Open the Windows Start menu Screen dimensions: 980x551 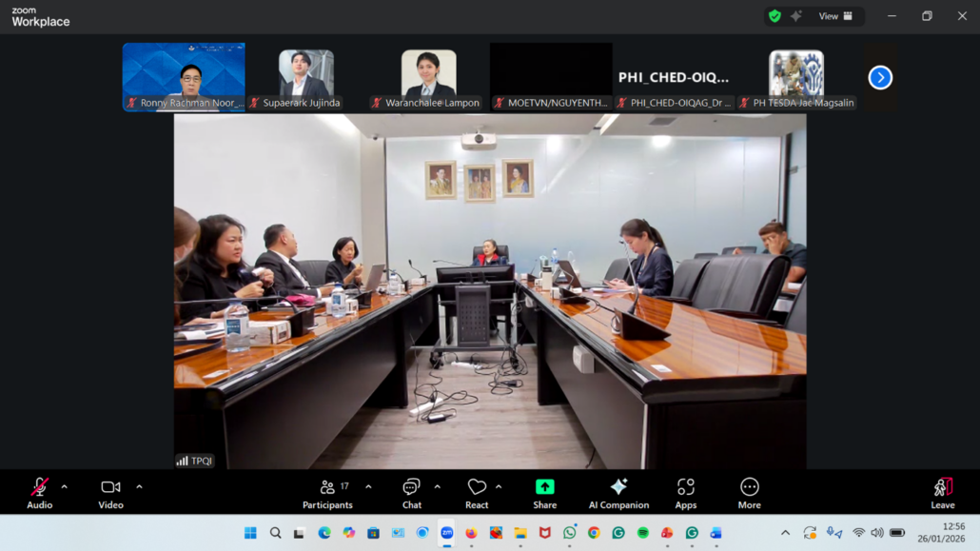(x=250, y=533)
